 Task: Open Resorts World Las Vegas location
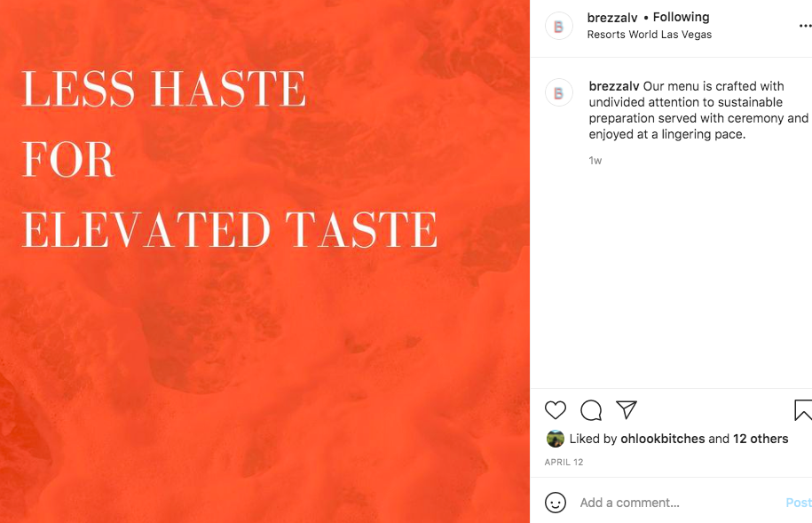click(649, 35)
